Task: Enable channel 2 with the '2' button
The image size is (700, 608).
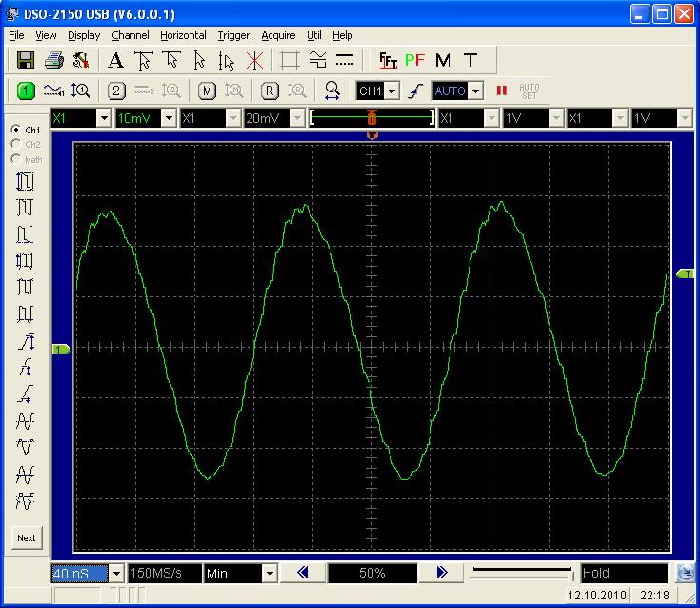Action: click(116, 91)
